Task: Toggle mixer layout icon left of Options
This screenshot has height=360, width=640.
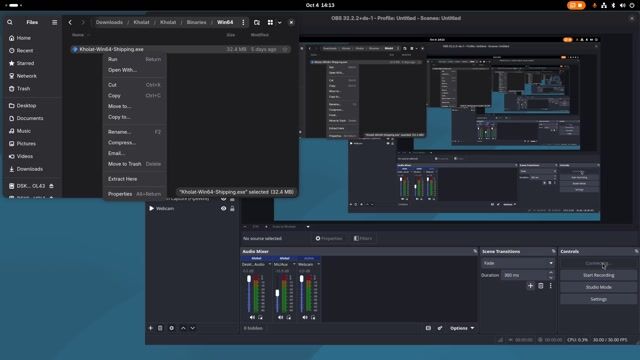Action: coord(428,328)
